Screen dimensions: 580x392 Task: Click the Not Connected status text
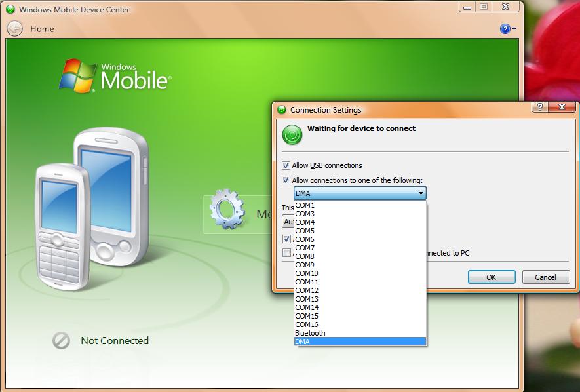115,341
